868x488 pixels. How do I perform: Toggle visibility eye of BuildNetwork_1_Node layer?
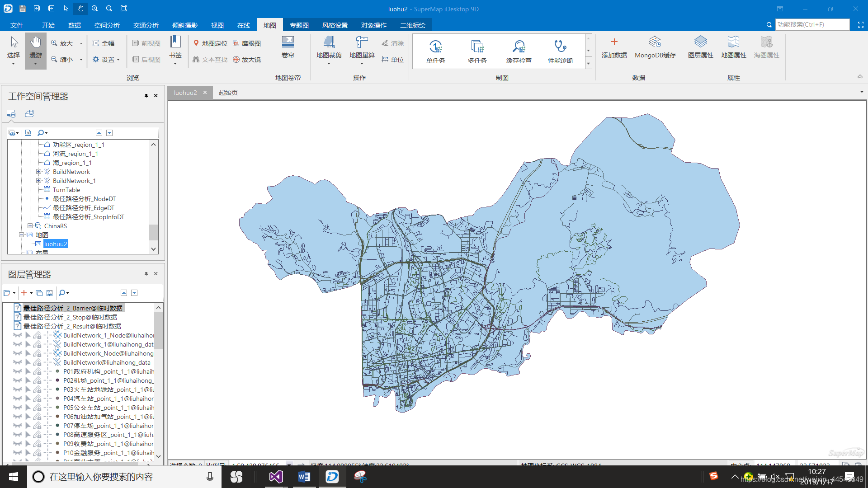(18, 335)
